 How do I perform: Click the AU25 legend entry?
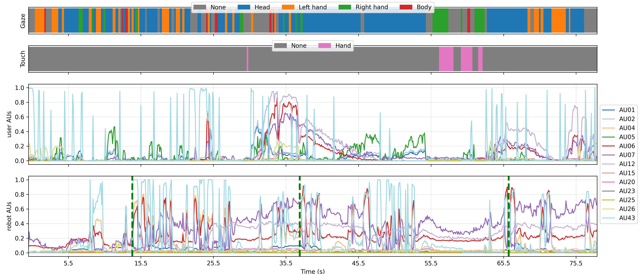(627, 200)
